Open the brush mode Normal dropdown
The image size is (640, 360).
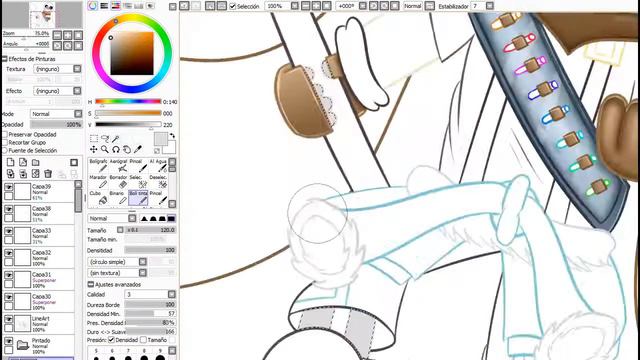pyautogui.click(x=112, y=218)
